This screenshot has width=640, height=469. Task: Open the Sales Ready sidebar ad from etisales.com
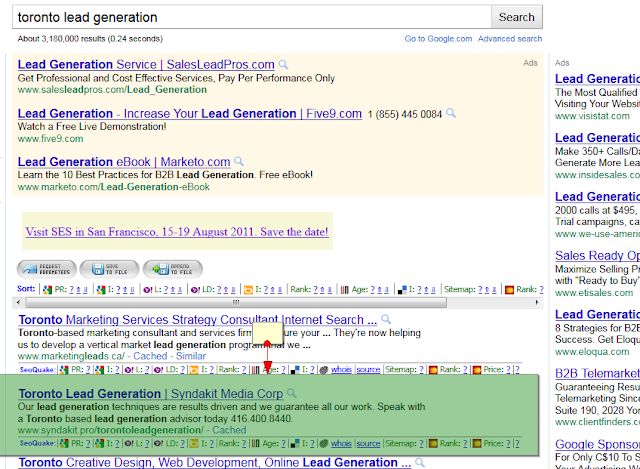pos(597,256)
